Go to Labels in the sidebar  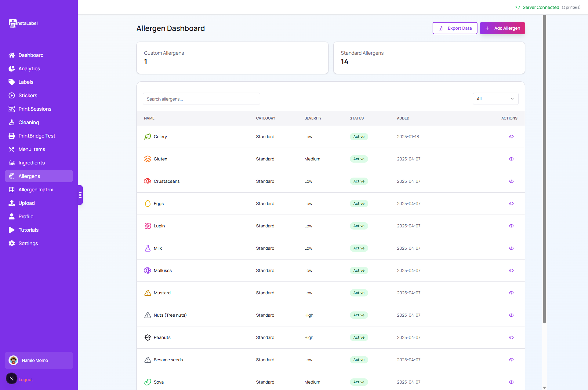tap(39, 82)
